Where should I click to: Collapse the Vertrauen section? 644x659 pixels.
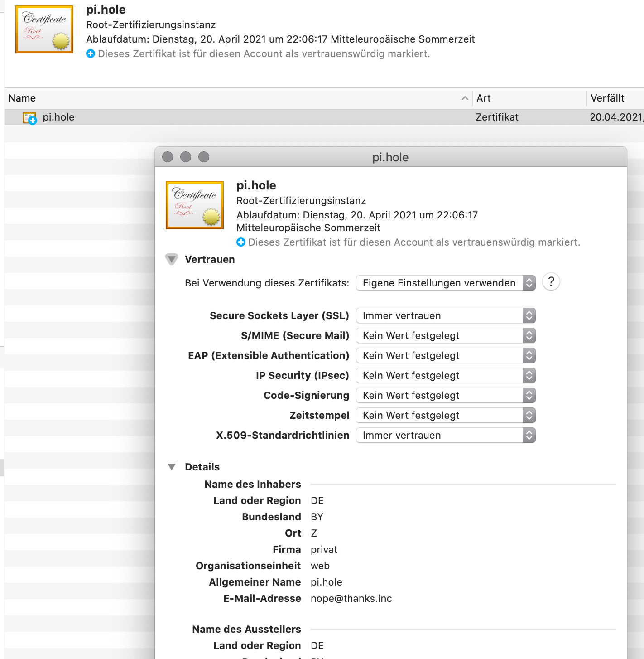(172, 259)
